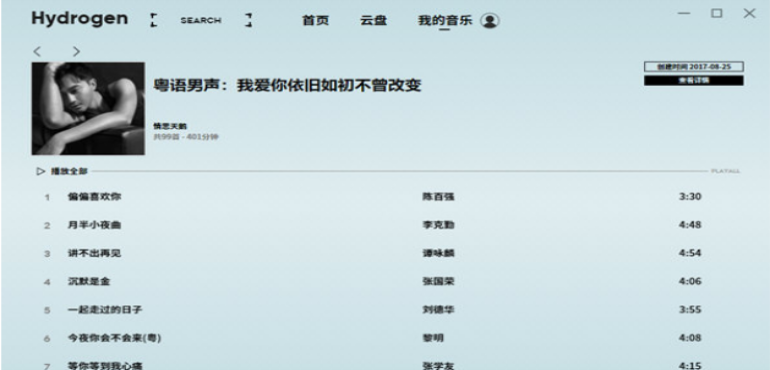This screenshot has width=770, height=370.
Task: Click track number 2
Action: click(48, 226)
